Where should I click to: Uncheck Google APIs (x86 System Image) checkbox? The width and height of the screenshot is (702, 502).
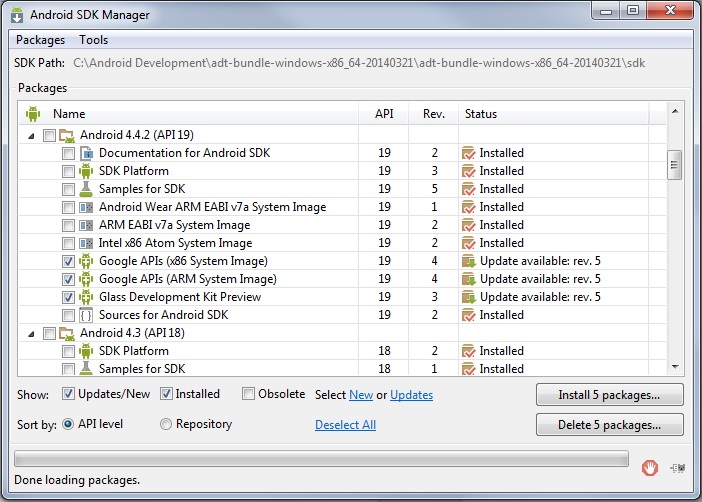68,261
